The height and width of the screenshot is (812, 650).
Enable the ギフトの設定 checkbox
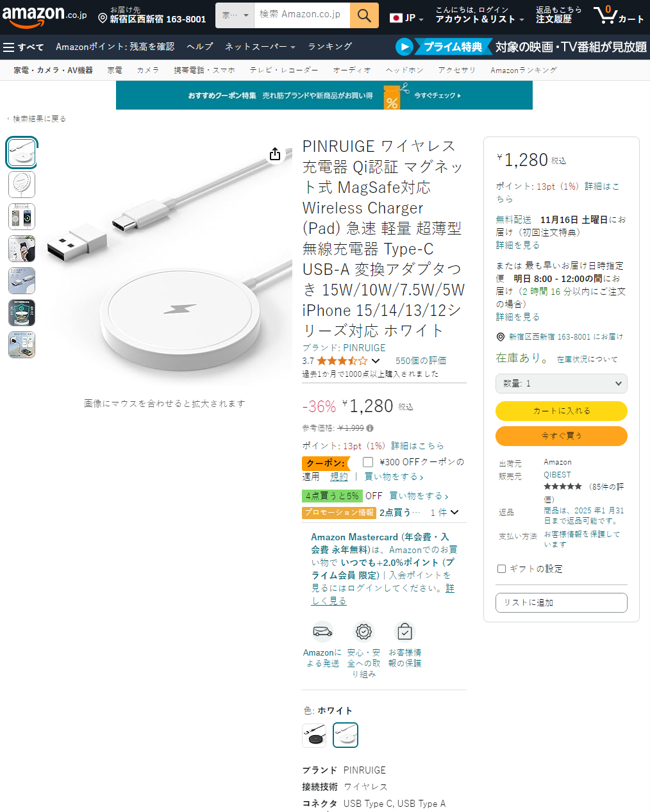[502, 568]
